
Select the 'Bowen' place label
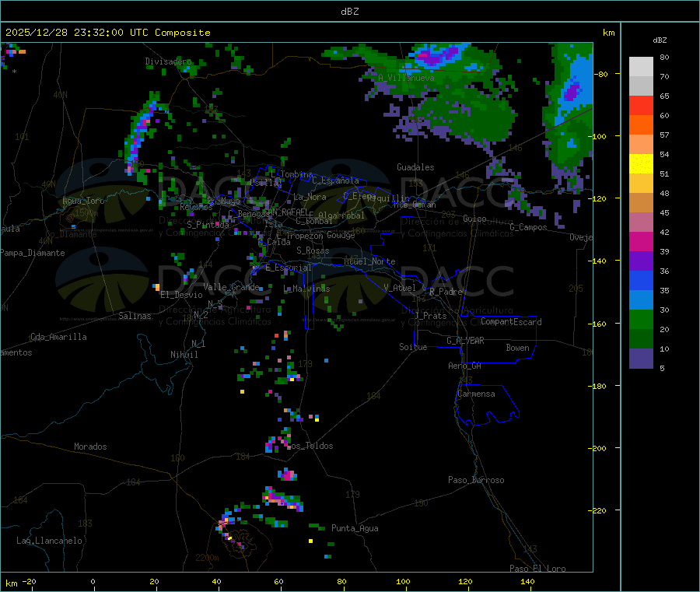[x=518, y=348]
